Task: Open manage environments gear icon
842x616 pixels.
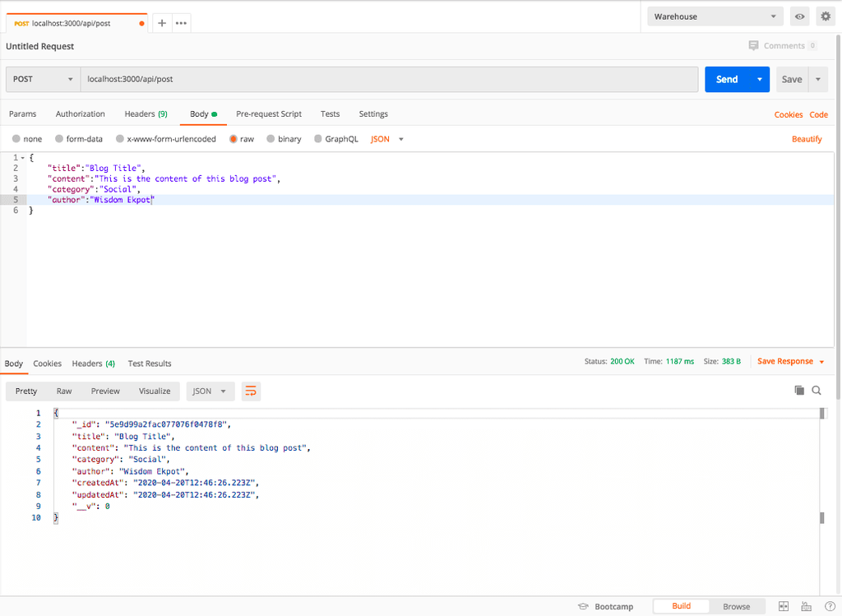Action: (x=825, y=16)
